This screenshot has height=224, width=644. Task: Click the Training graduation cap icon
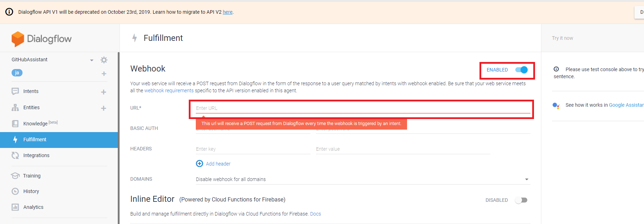(x=15, y=175)
